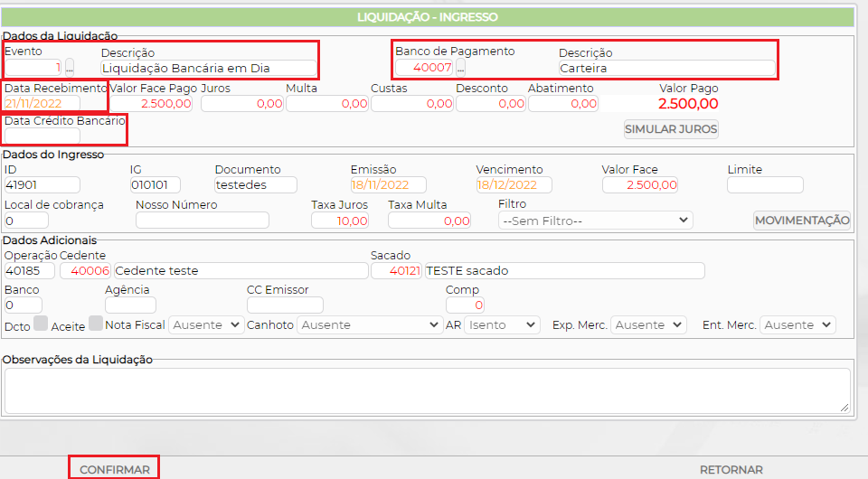The width and height of the screenshot is (868, 479).
Task: Open the Banco de Pagamento lookup ellipsis button
Action: click(460, 68)
